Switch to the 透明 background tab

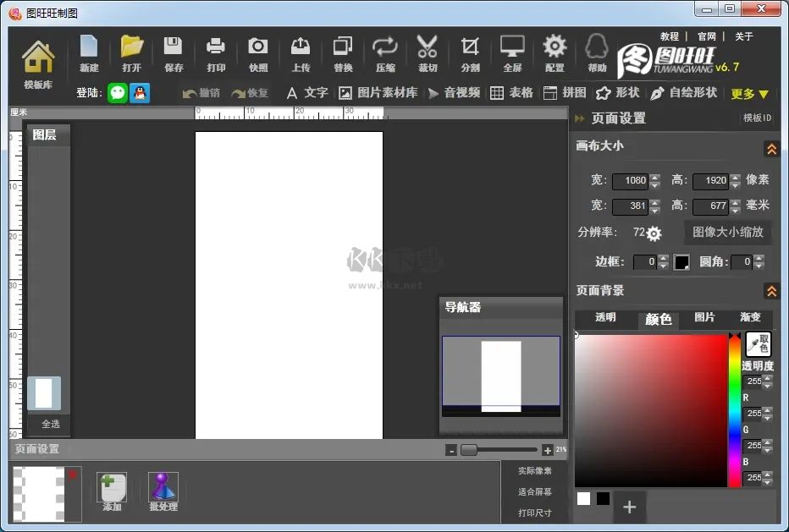605,318
